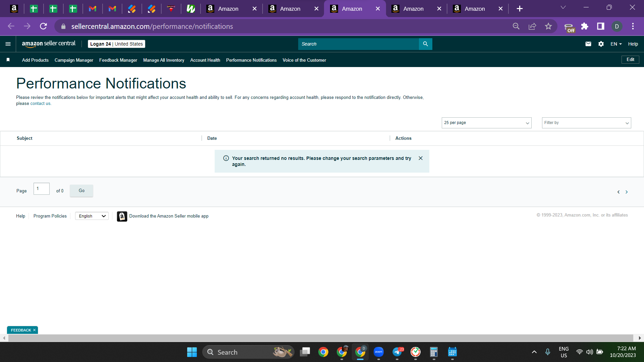
Task: Click the amazon seller central logo
Action: [49, 44]
